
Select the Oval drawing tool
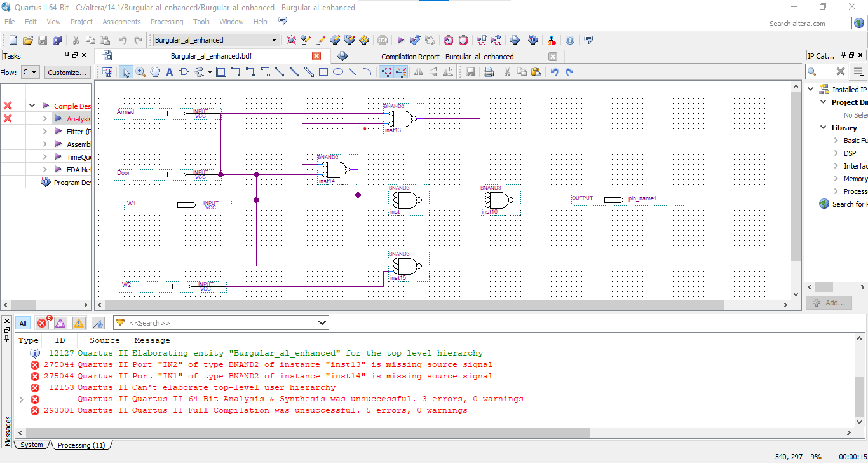click(x=337, y=72)
